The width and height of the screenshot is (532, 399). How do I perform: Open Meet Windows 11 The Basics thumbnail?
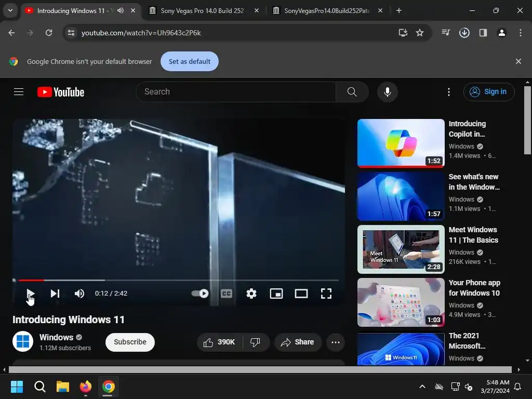[401, 249]
